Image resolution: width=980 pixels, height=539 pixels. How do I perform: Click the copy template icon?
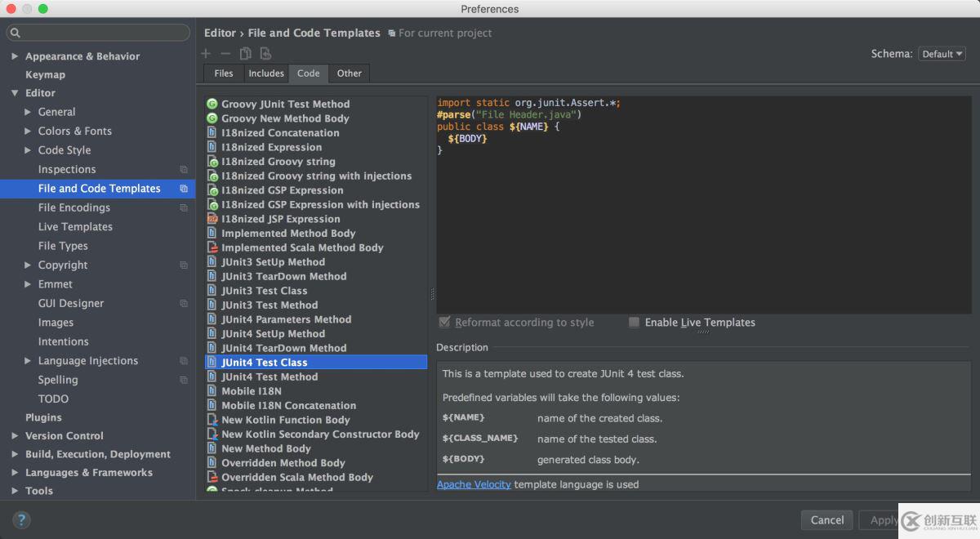tap(245, 54)
